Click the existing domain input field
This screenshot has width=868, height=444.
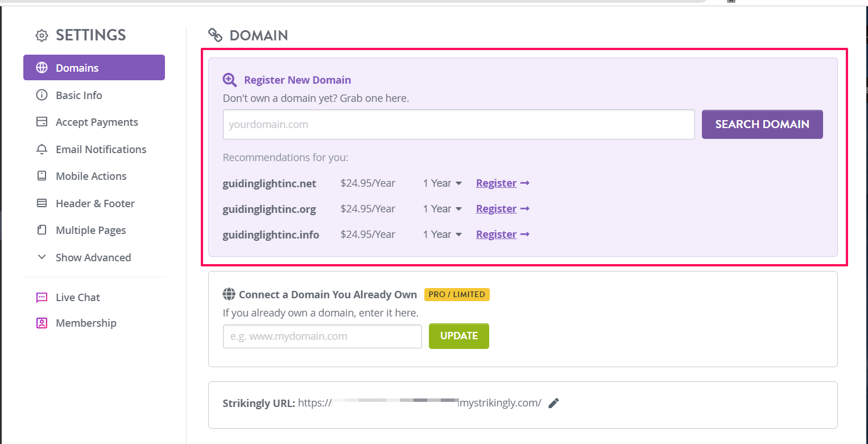click(322, 336)
